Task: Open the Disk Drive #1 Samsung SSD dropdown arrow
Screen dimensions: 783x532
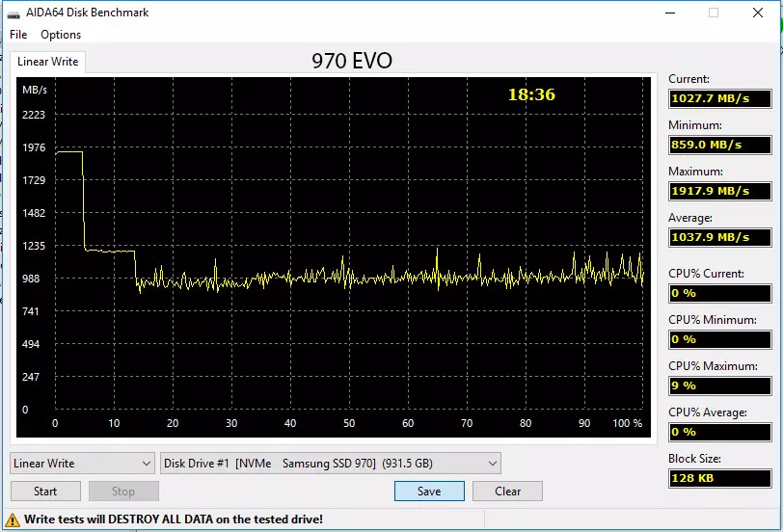Action: click(493, 464)
